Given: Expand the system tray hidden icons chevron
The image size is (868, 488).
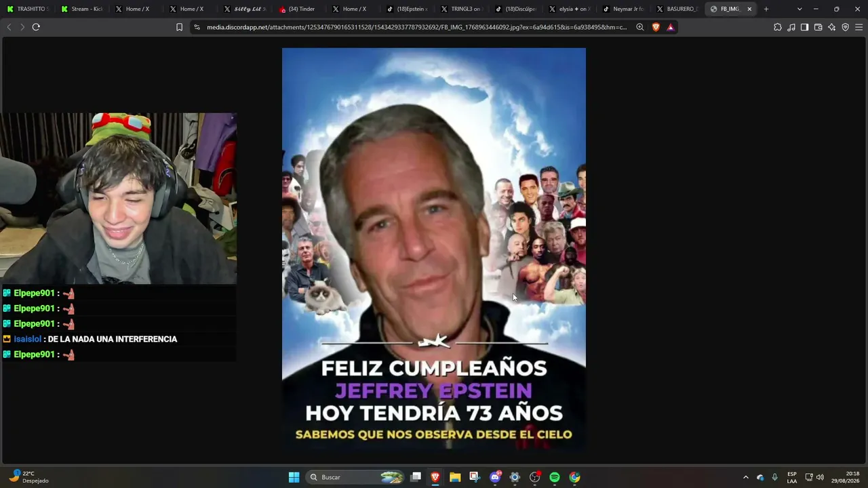Looking at the screenshot, I should 746,477.
